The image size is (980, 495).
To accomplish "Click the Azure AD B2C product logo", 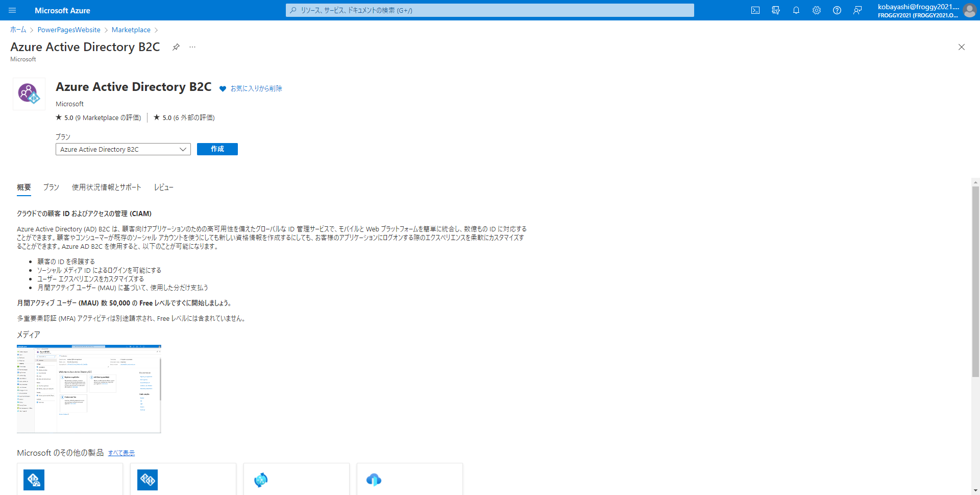I will point(29,94).
